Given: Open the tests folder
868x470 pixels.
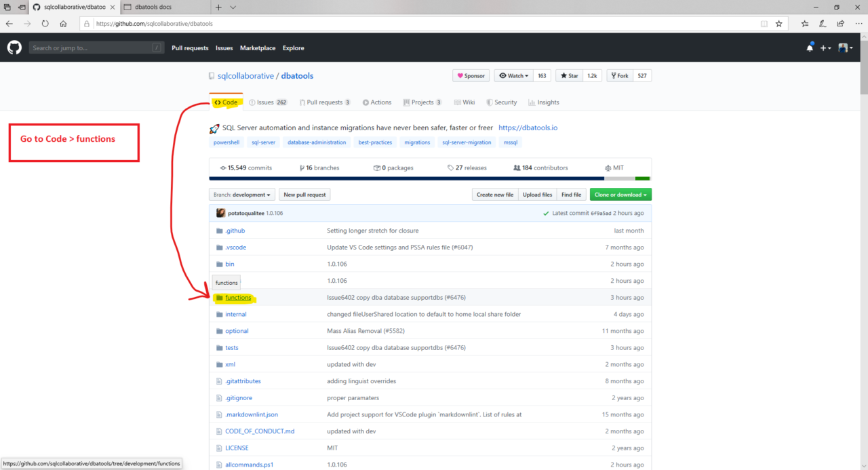Looking at the screenshot, I should pyautogui.click(x=232, y=347).
